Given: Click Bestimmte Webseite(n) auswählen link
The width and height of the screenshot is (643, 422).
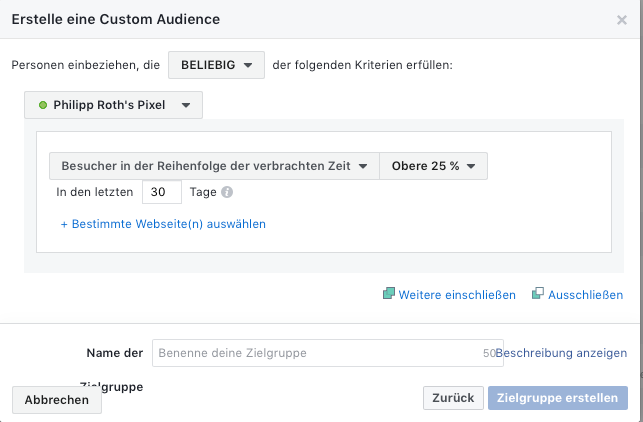Looking at the screenshot, I should [163, 224].
